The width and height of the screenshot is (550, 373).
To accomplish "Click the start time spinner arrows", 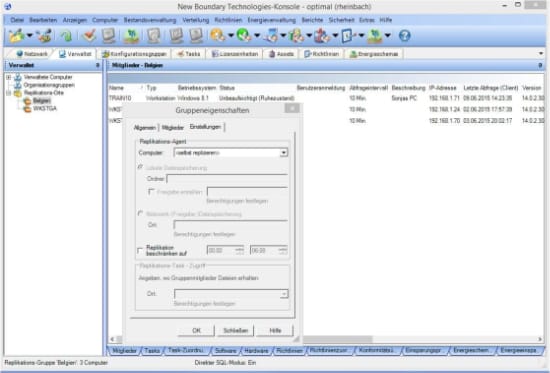I will coord(240,250).
